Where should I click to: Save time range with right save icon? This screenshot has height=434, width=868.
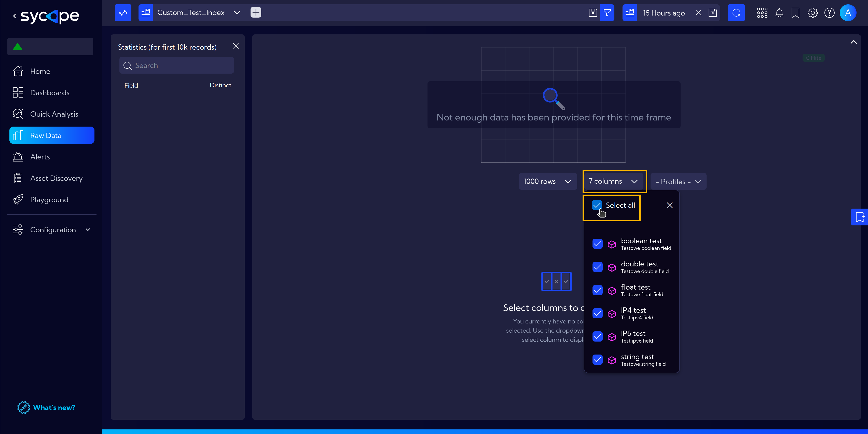(x=712, y=13)
